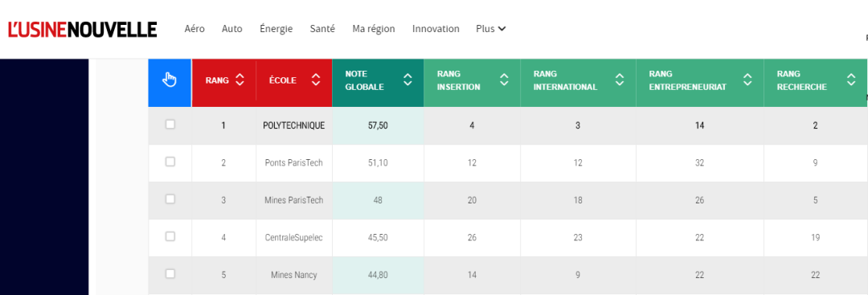Image resolution: width=868 pixels, height=295 pixels.
Task: Sort by Note Globale arrows
Action: (408, 80)
